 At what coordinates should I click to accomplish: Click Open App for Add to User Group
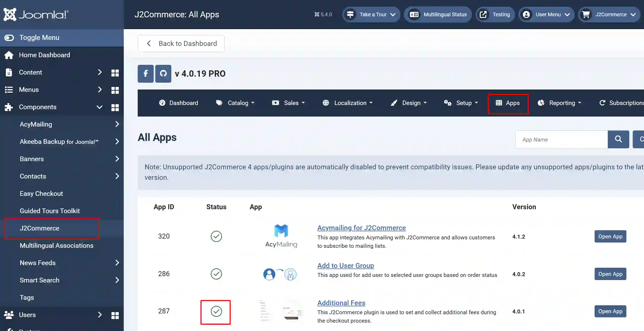coord(610,274)
